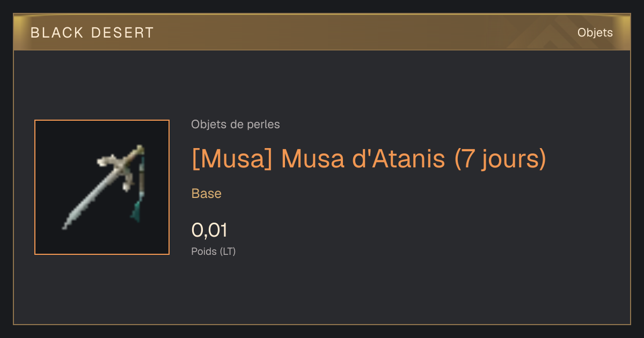Click the (7 jours) duration in the title

[x=500, y=158]
